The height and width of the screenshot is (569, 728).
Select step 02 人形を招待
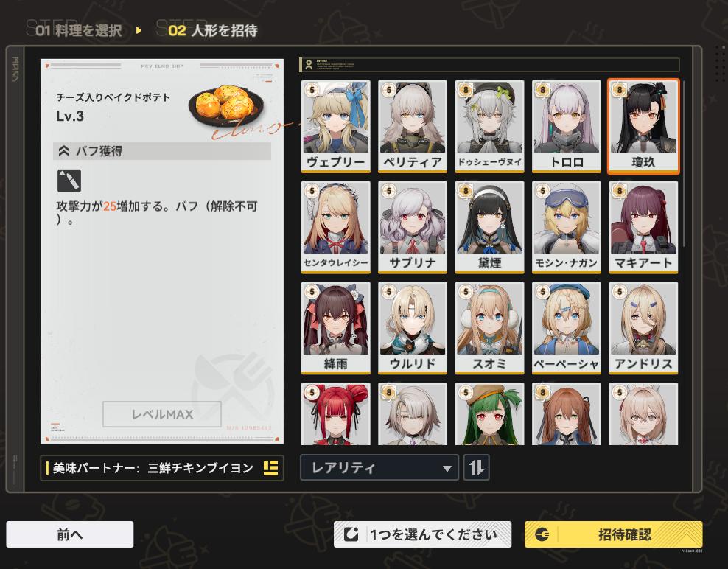click(x=212, y=31)
